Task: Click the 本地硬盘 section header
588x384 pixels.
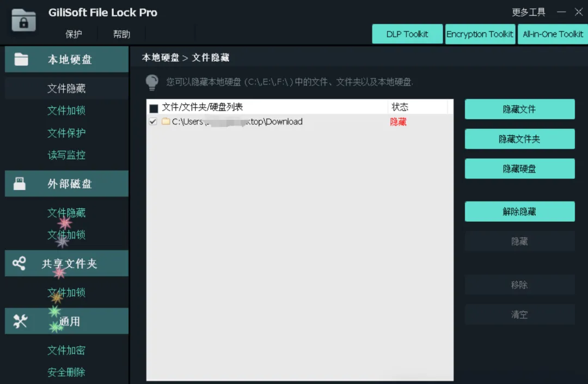Action: [67, 59]
